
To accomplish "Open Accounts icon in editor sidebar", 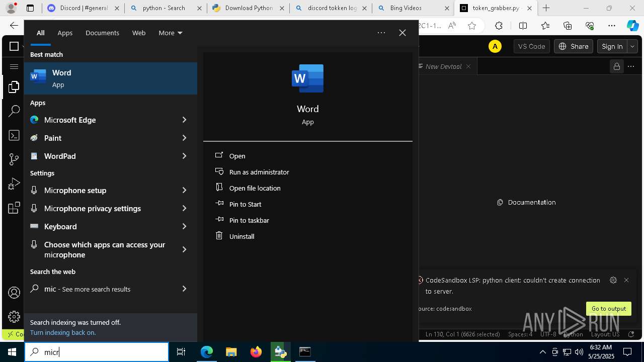I will click(14, 293).
